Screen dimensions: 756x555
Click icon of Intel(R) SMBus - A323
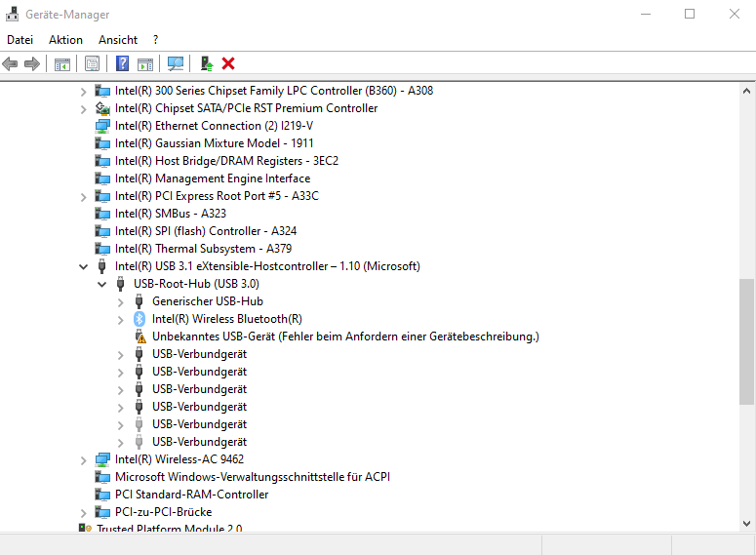[102, 214]
